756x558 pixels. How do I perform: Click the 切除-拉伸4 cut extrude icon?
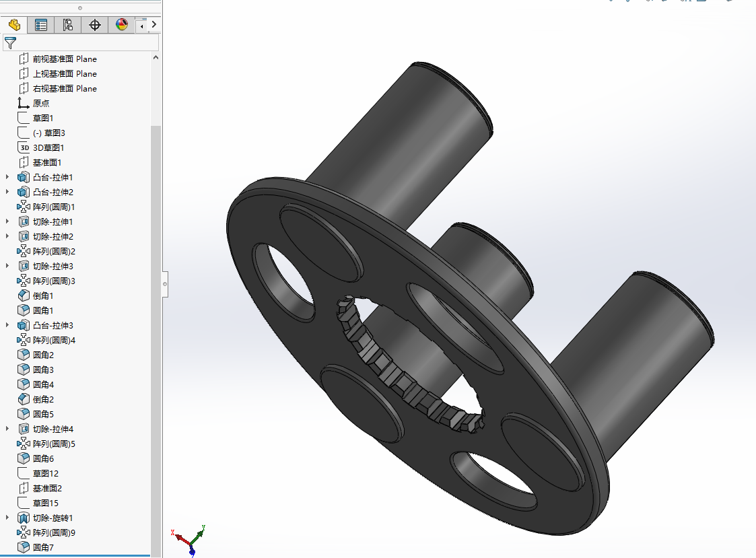point(24,429)
